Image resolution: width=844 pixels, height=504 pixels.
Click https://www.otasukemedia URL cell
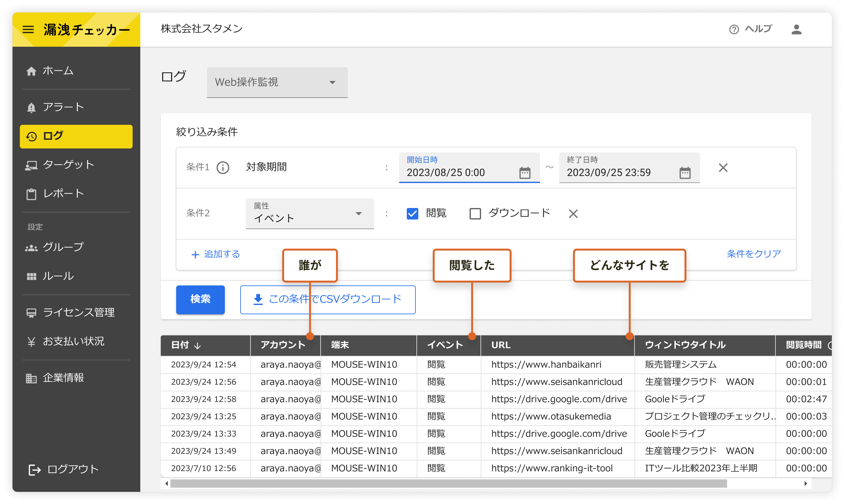coord(557,417)
